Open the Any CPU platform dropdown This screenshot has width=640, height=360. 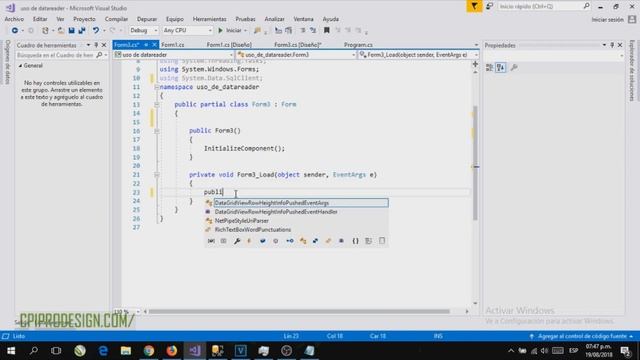[187, 31]
